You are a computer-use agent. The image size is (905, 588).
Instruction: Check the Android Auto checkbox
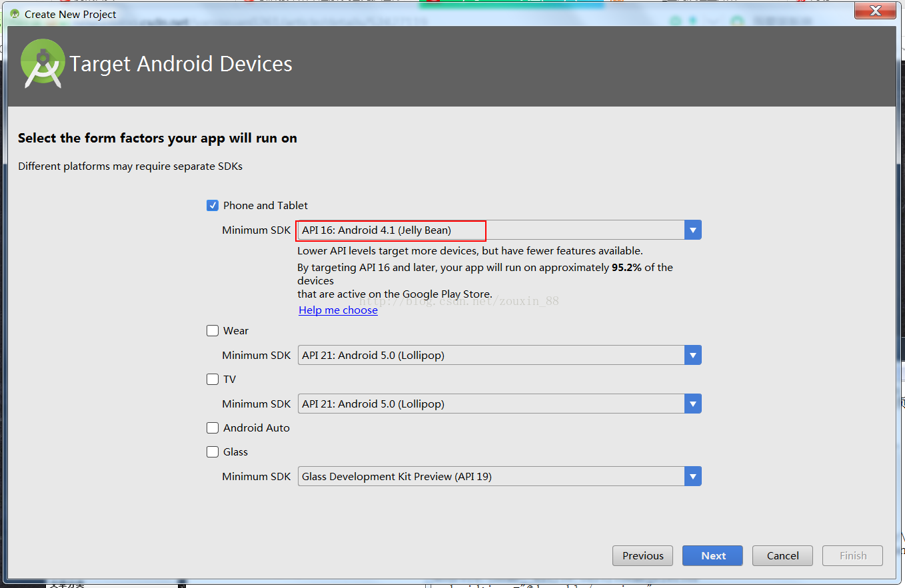(213, 428)
